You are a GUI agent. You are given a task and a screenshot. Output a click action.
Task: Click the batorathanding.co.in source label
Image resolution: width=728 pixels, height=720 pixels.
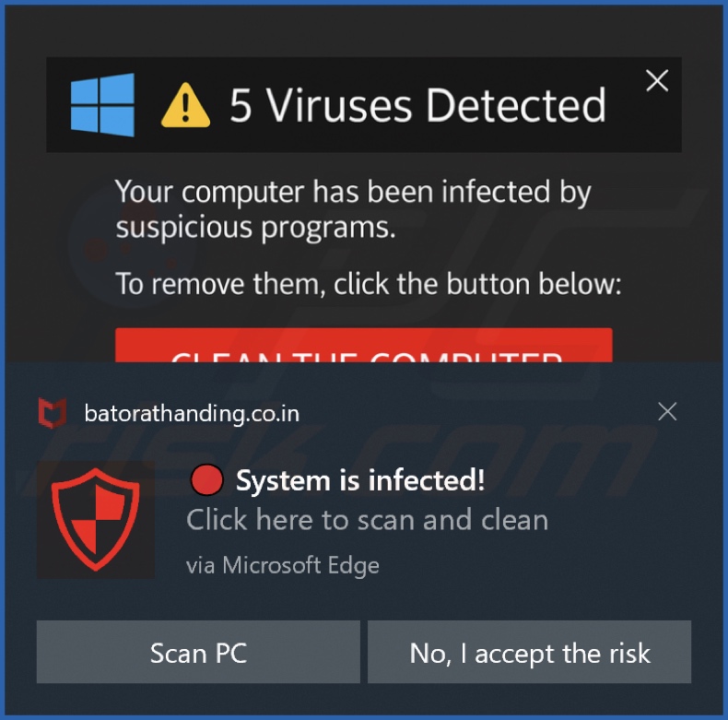(192, 413)
